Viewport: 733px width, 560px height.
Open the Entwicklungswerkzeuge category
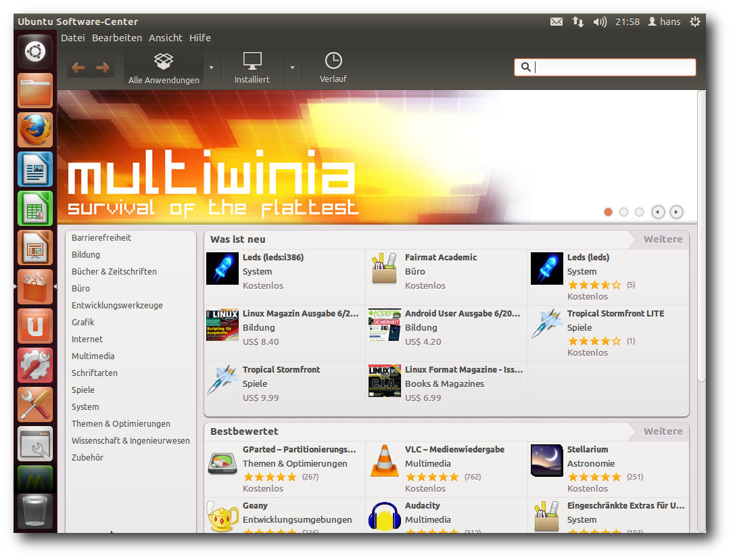click(118, 305)
